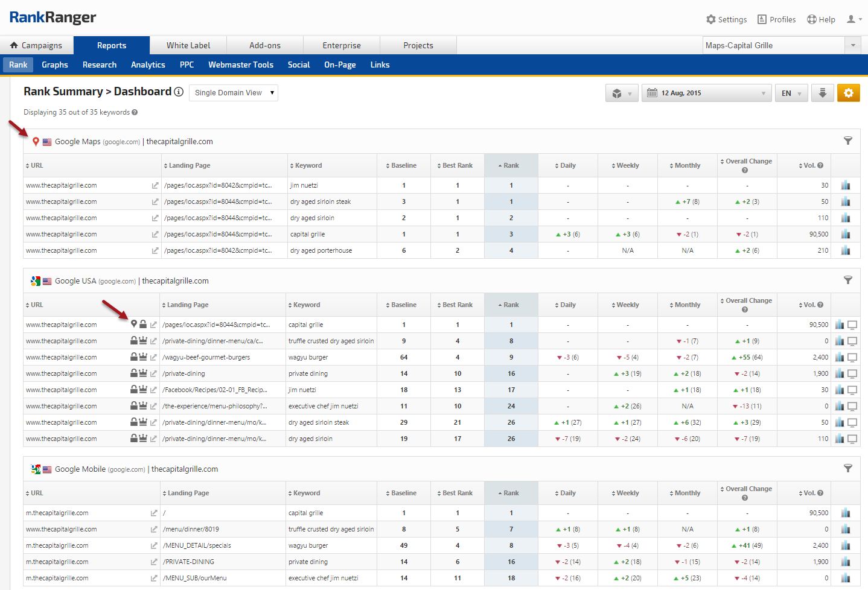868x590 pixels.
Task: Open the Single Domain View dropdown
Action: pyautogui.click(x=234, y=93)
